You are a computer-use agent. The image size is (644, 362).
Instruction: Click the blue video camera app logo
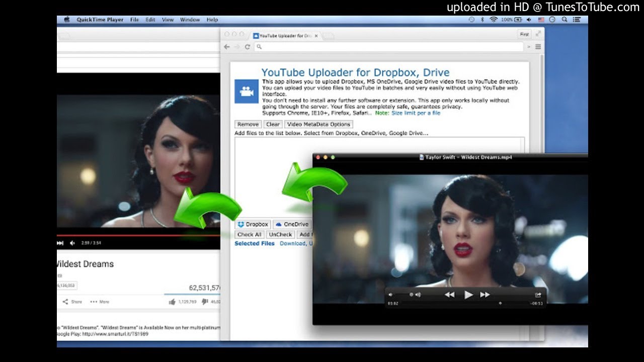pos(247,92)
